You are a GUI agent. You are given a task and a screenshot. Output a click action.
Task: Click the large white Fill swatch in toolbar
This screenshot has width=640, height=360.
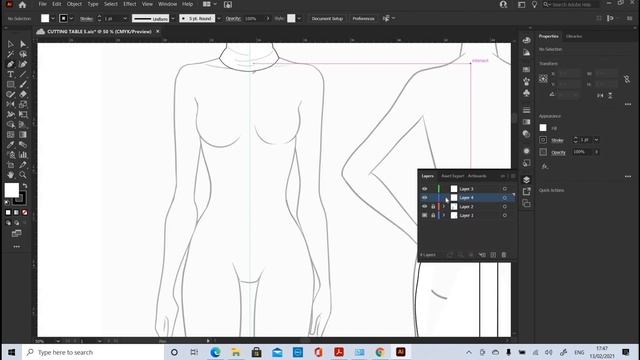(x=11, y=190)
